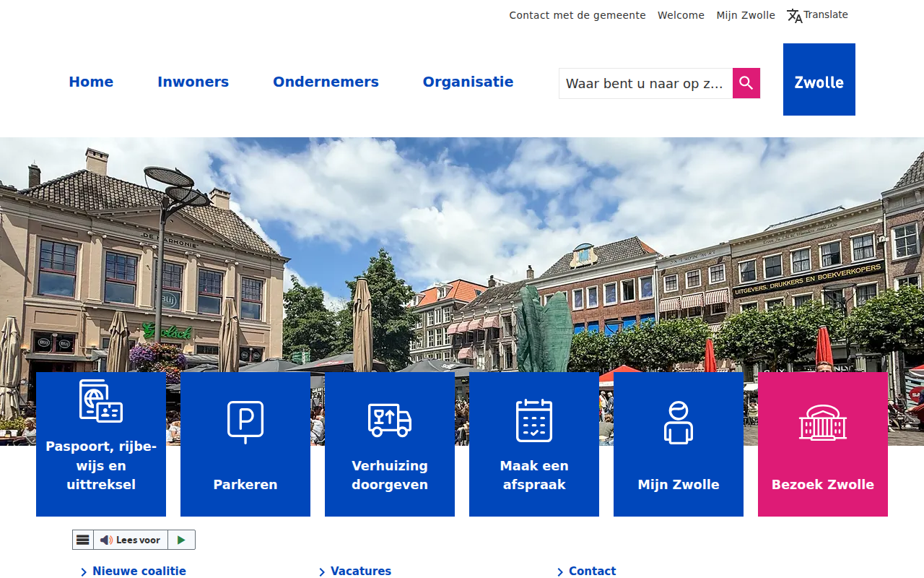The image size is (924, 578).
Task: Click the search input field
Action: (x=646, y=83)
